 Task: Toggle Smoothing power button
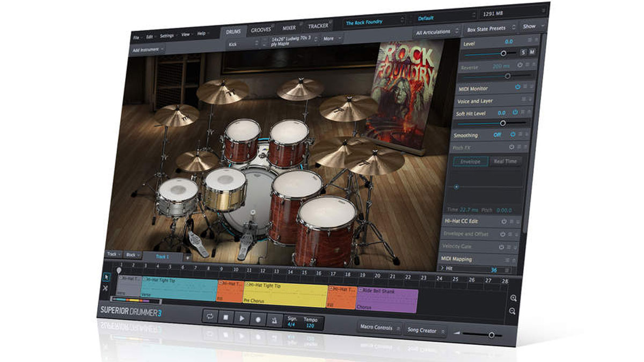pyautogui.click(x=513, y=134)
